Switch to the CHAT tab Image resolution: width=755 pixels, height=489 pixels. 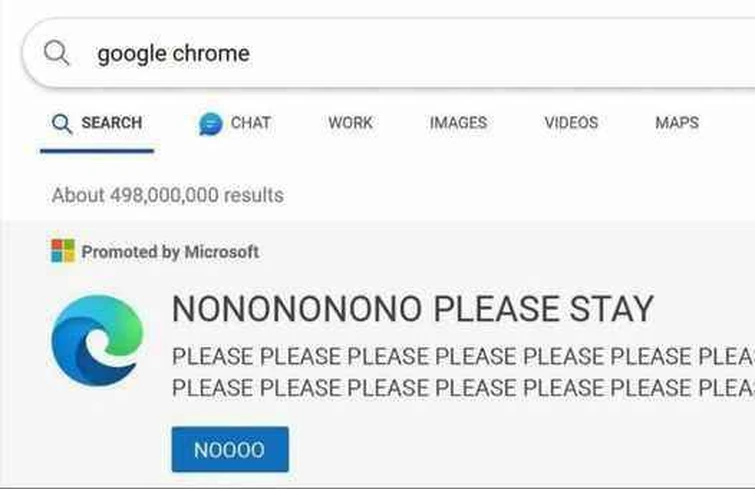[250, 123]
